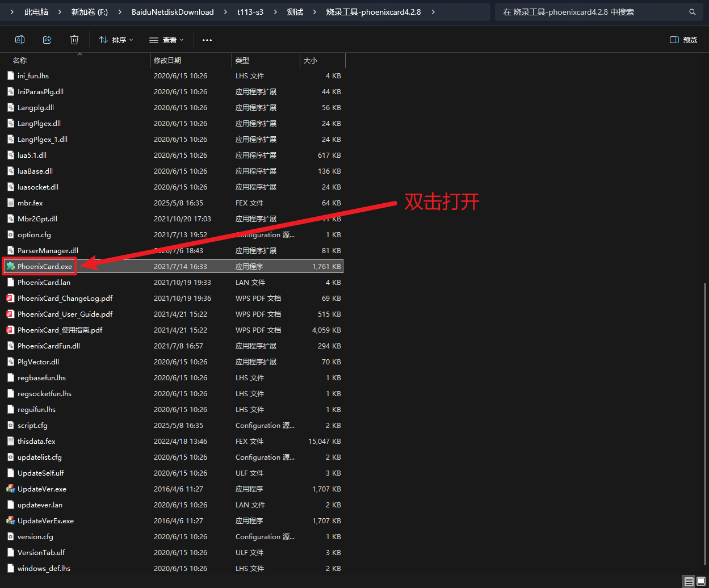This screenshot has height=588, width=709.
Task: Select file name UpdateSelf.ulf
Action: [x=40, y=473]
